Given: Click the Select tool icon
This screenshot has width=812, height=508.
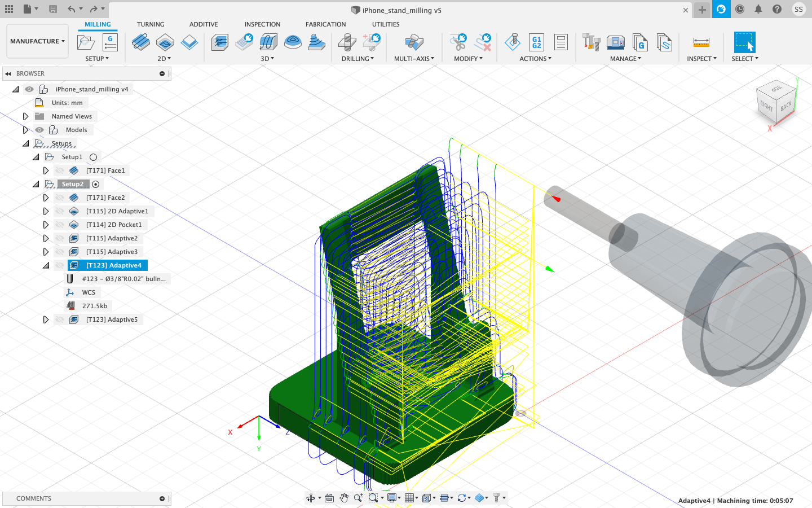Looking at the screenshot, I should pyautogui.click(x=744, y=42).
